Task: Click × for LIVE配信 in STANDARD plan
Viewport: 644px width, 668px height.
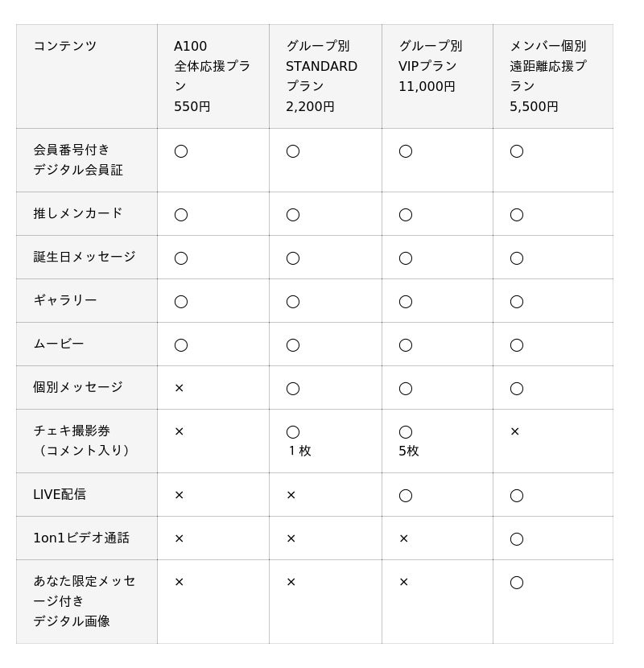Action: click(291, 495)
